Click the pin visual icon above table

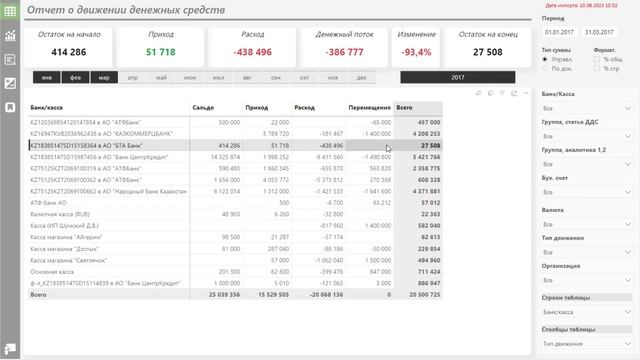pos(478,93)
